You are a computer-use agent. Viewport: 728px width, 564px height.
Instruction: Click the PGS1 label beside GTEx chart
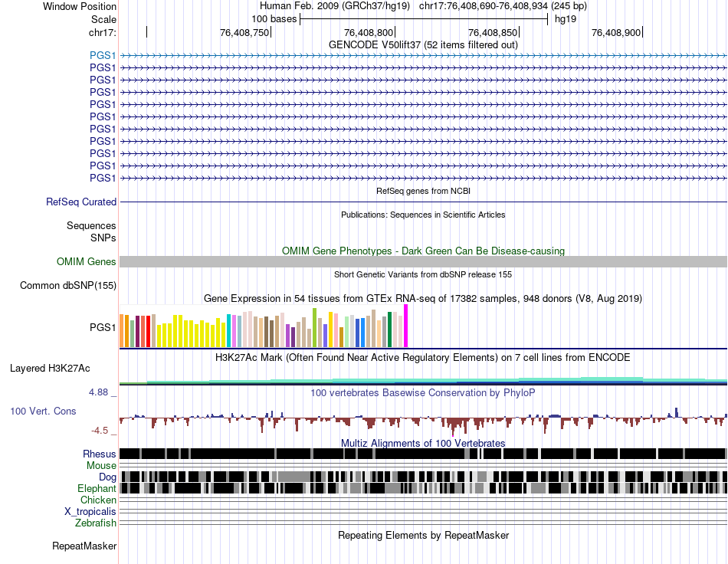coord(103,328)
